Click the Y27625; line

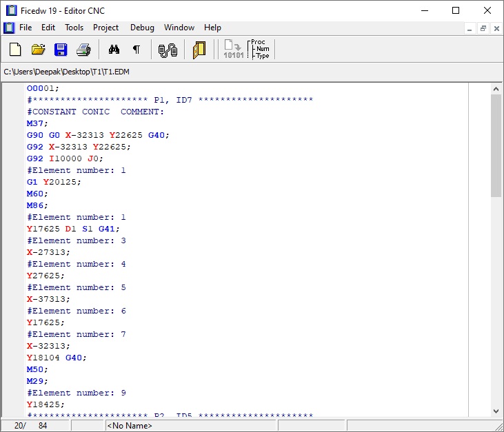[x=46, y=276]
